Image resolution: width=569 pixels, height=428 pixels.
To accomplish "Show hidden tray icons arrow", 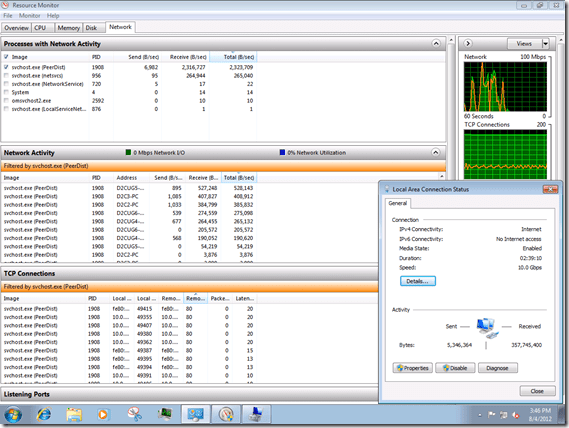I will point(480,415).
